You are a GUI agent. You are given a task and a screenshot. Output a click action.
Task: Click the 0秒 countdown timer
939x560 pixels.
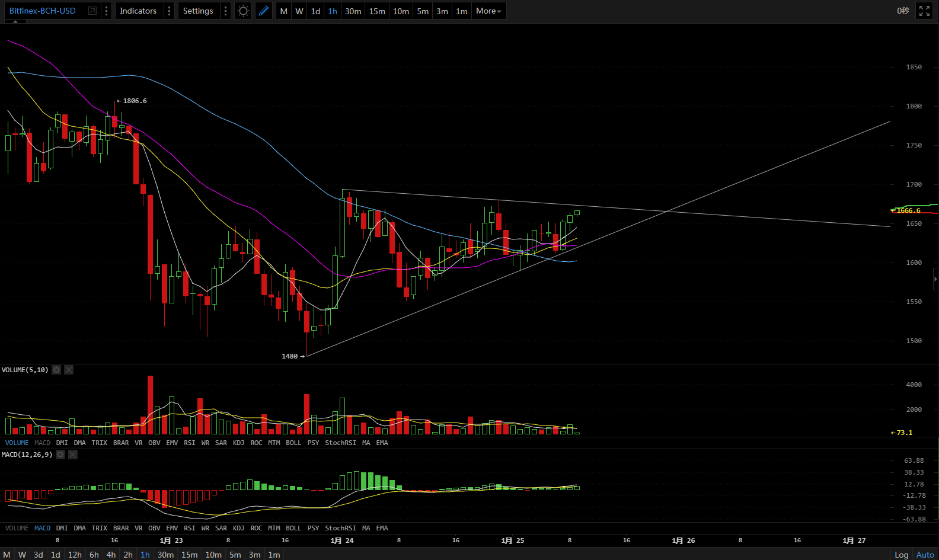tap(903, 11)
